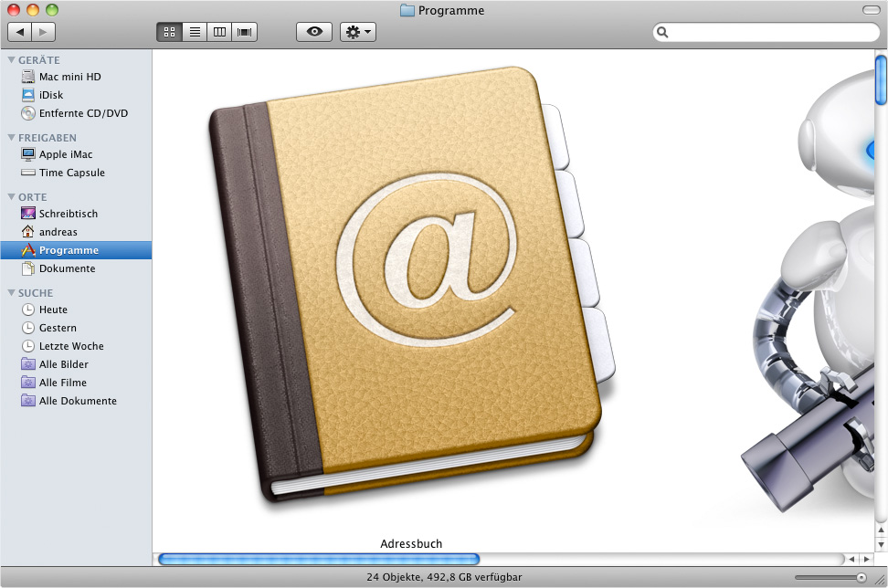Click the scroll down arrow
The width and height of the screenshot is (888, 588).
pyautogui.click(x=881, y=544)
